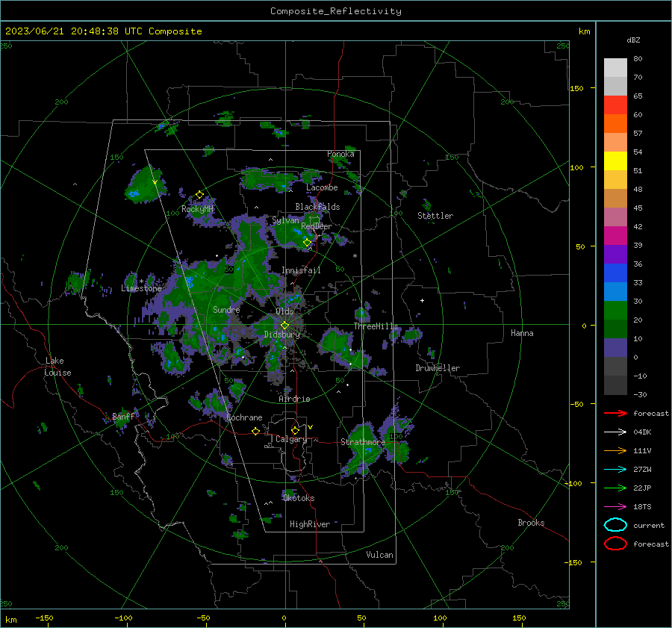Click the RockyMH label on map
The width and height of the screenshot is (672, 628).
point(198,209)
